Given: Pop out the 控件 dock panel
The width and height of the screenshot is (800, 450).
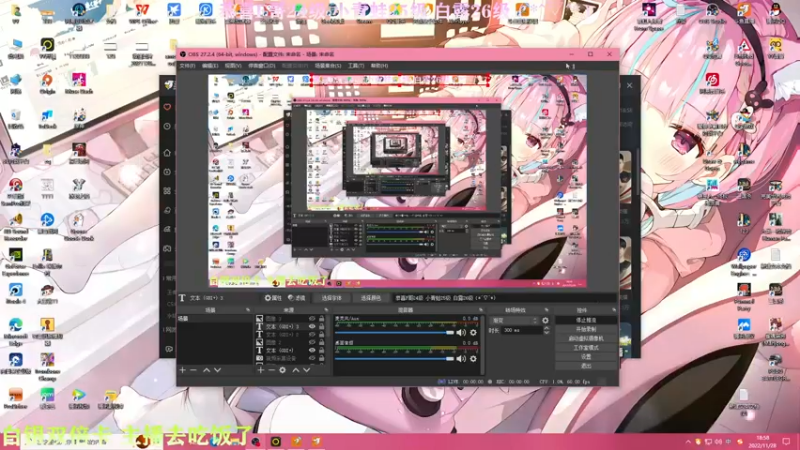Looking at the screenshot, I should [x=614, y=310].
